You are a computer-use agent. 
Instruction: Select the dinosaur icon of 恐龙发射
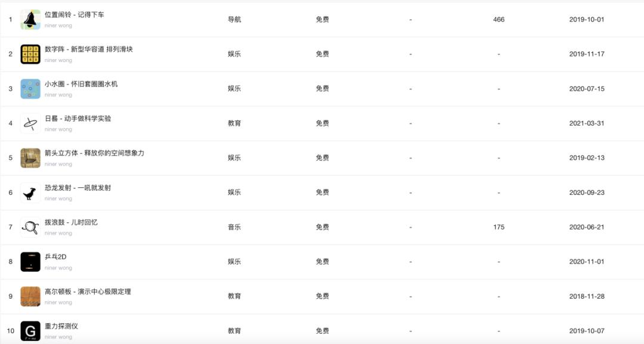pyautogui.click(x=30, y=193)
